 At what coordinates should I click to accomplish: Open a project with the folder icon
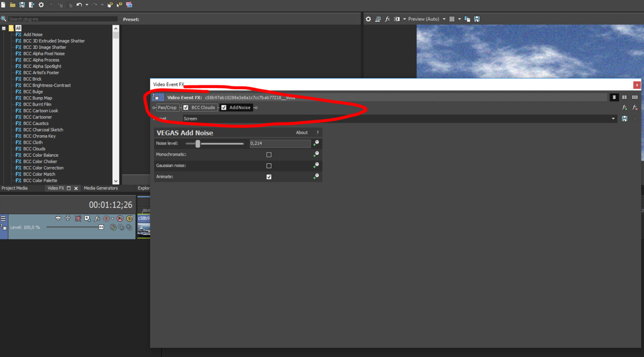point(12,5)
